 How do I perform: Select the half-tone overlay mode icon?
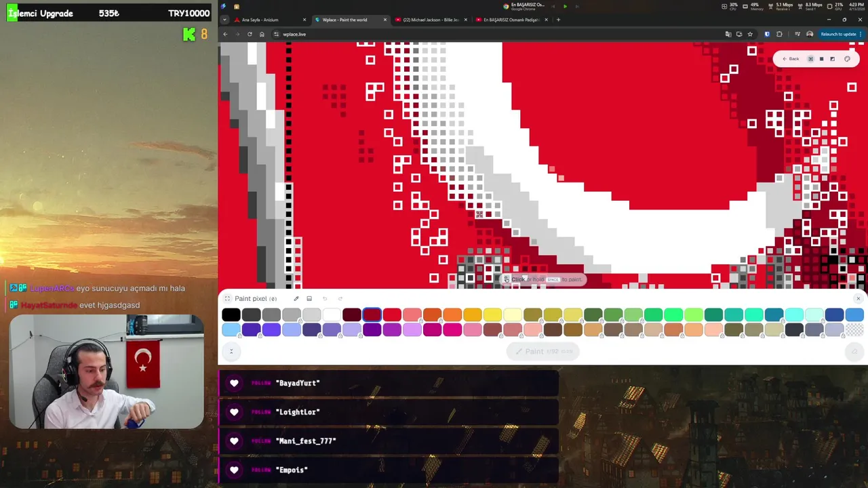pos(833,59)
